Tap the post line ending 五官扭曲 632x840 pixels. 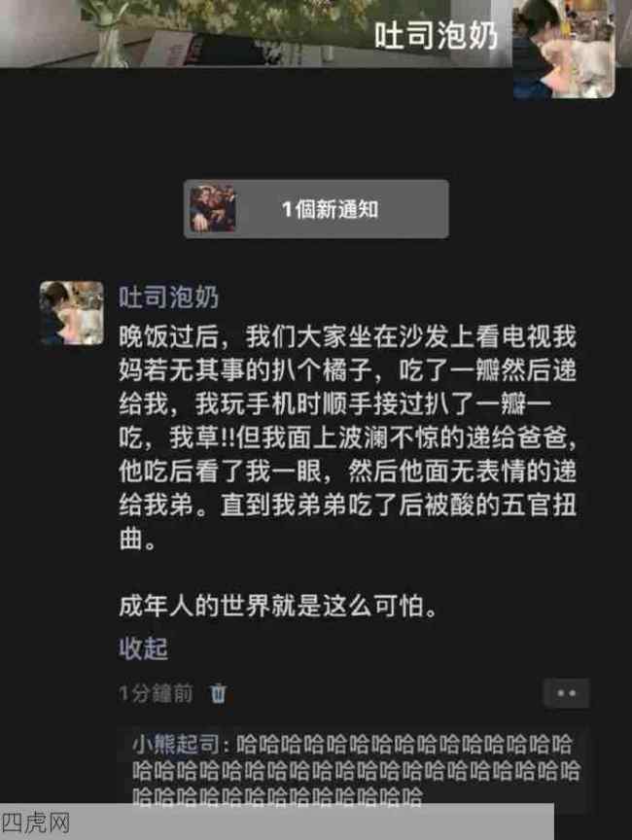348,506
